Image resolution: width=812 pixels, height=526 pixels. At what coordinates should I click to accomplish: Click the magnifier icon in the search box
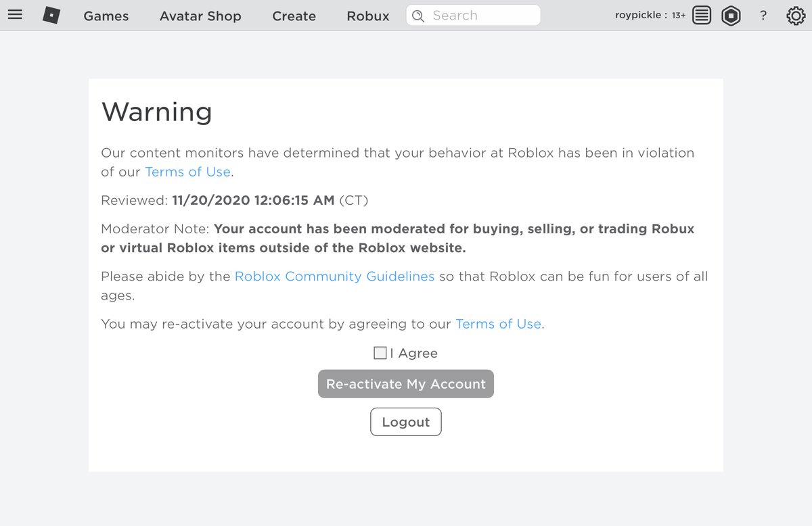pos(418,16)
